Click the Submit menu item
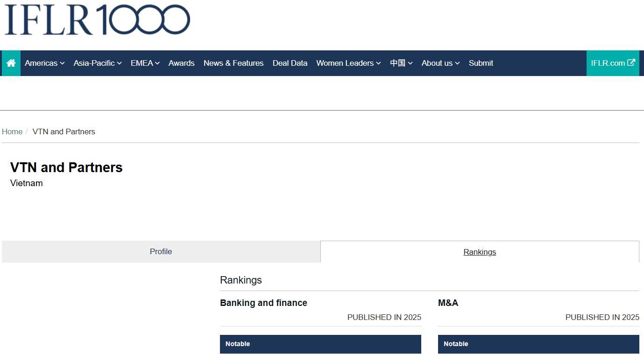Image resolution: width=644 pixels, height=354 pixels. (x=481, y=63)
